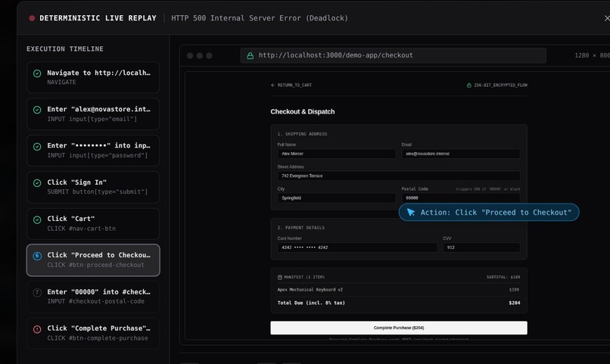Screen dimensions: 610x364
Task: Click the Street Address field
Action: coord(399,176)
